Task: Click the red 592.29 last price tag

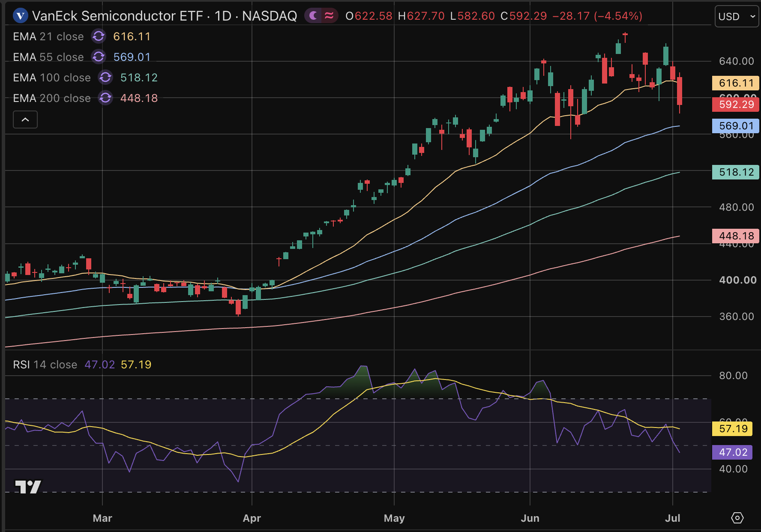Action: click(x=735, y=105)
